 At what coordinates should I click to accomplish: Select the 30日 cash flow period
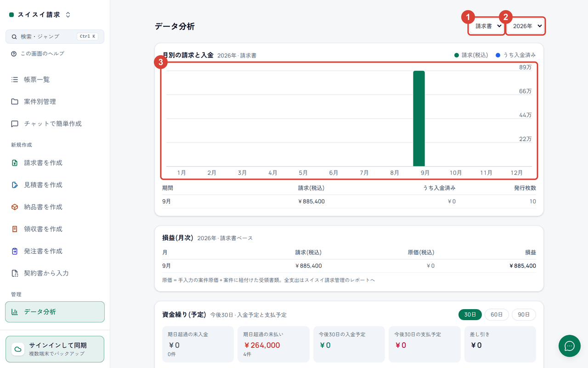[x=470, y=315]
